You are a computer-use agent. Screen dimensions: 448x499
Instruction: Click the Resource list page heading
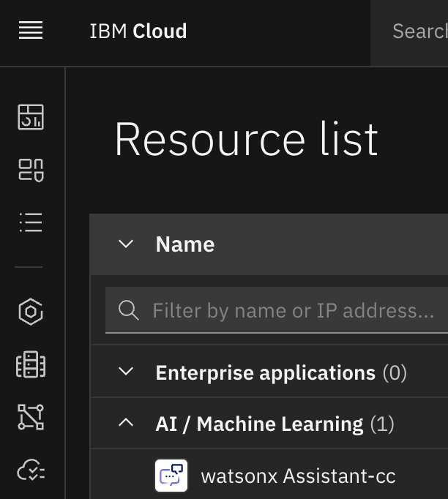246,139
